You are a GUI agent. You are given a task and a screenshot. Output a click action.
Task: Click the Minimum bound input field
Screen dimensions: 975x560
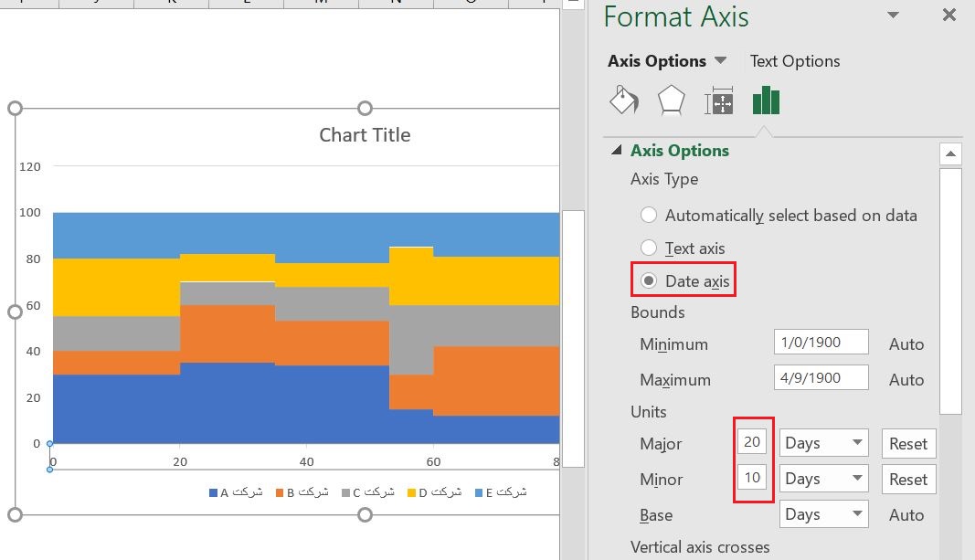tap(821, 342)
